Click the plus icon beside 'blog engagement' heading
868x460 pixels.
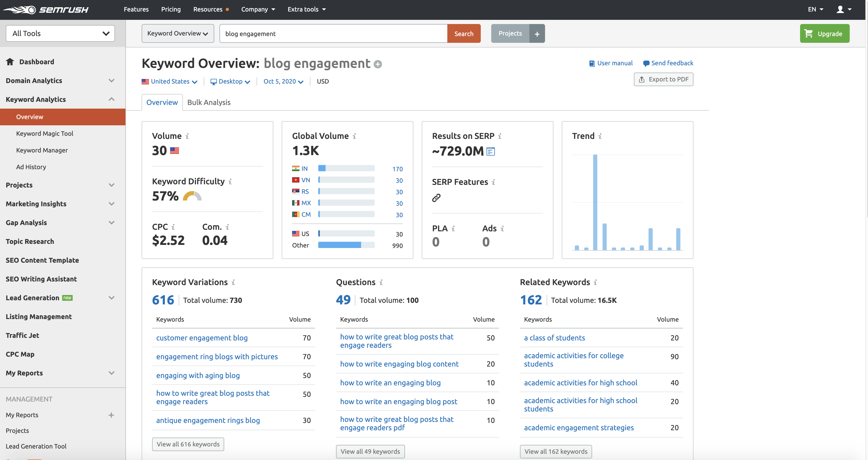coord(378,64)
